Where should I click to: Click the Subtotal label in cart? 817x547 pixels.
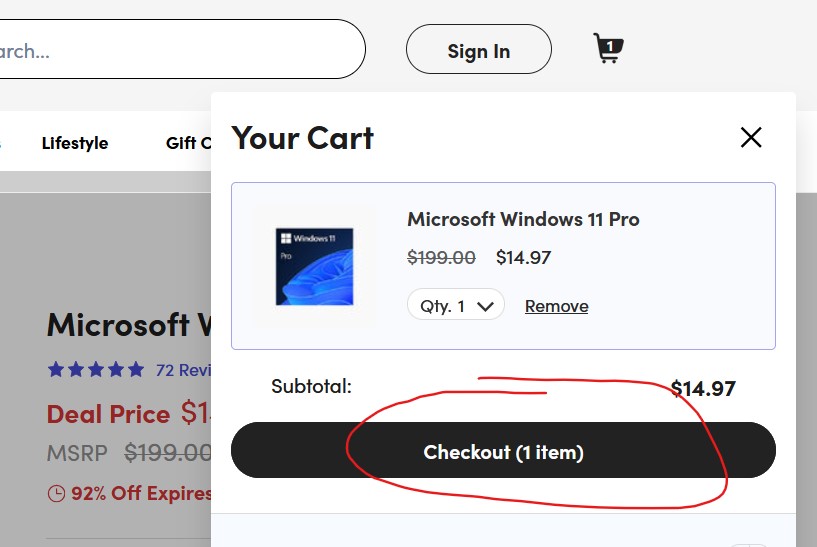[311, 385]
